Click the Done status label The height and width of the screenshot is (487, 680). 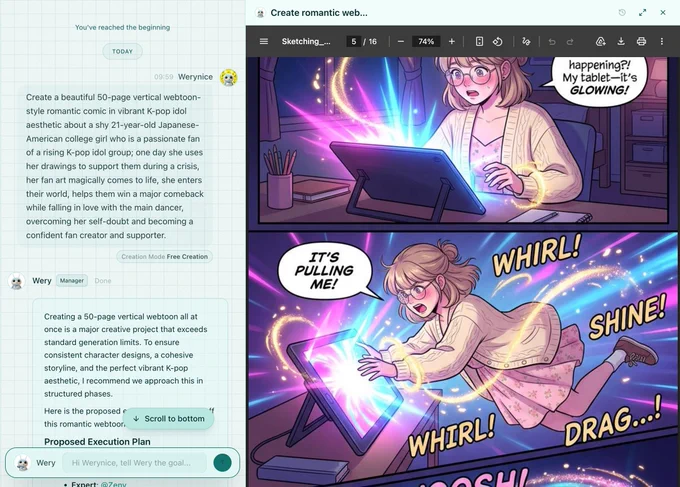click(x=103, y=281)
